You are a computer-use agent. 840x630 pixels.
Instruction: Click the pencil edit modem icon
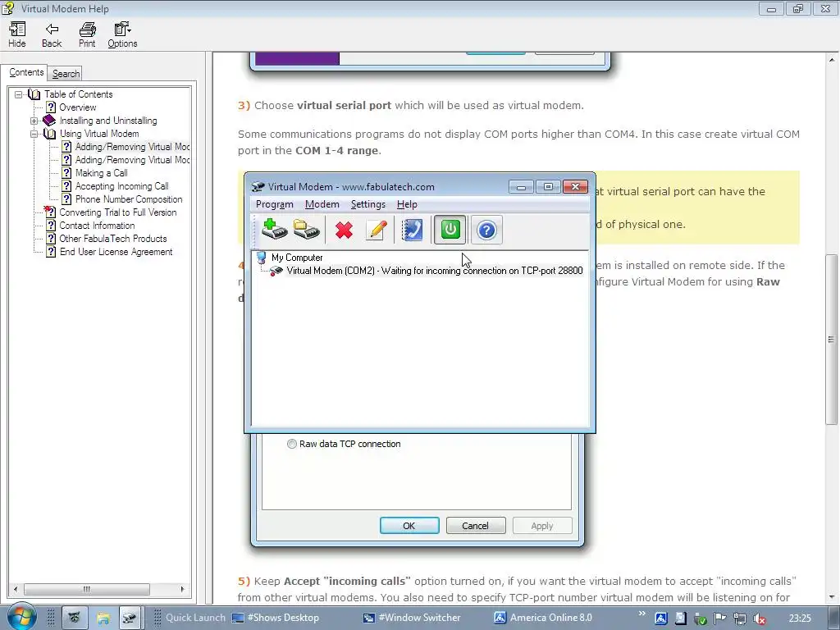point(377,230)
